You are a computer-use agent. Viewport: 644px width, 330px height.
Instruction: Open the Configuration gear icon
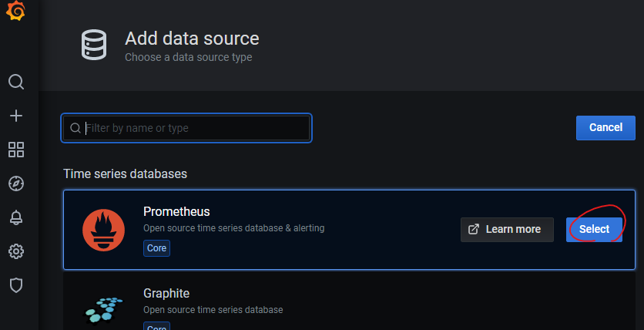pos(16,251)
